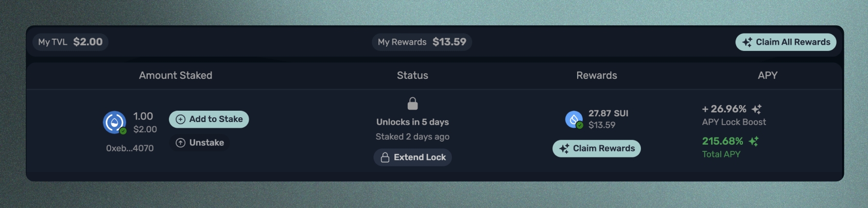Click the green sparkle beside 215.68%
This screenshot has height=208, width=868.
pos(753,141)
